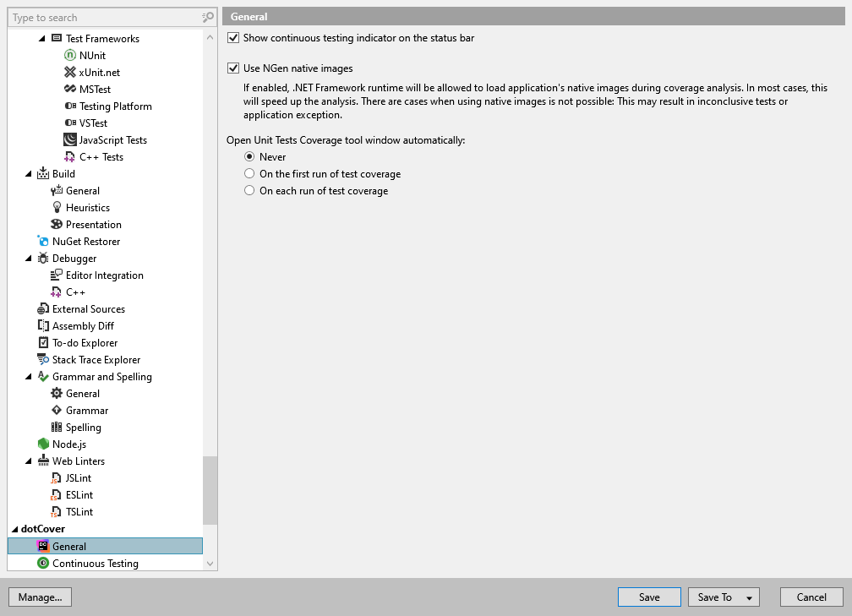Select the Continuous Testing icon
Viewport: 852px width, 616px height.
tap(43, 564)
